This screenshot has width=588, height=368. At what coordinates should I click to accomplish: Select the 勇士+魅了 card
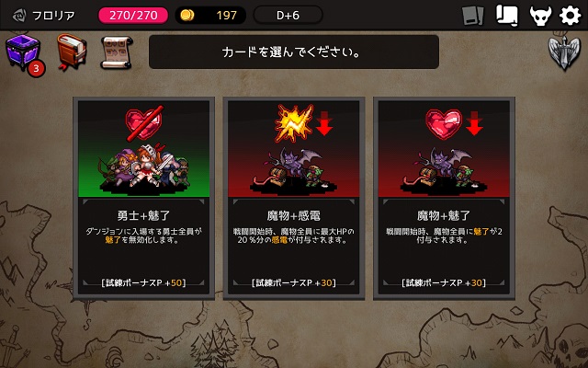pos(143,199)
